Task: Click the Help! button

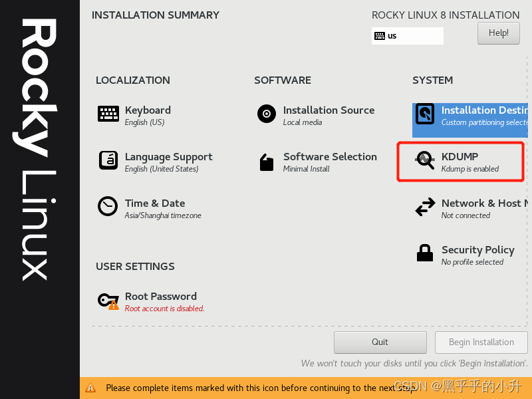Action: [x=498, y=33]
